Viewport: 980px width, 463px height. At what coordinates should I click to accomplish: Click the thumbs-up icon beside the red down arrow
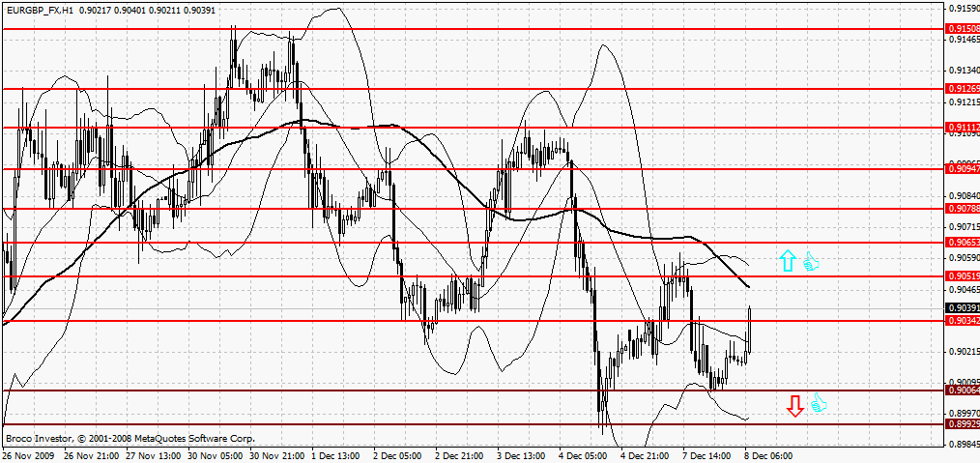tap(819, 404)
